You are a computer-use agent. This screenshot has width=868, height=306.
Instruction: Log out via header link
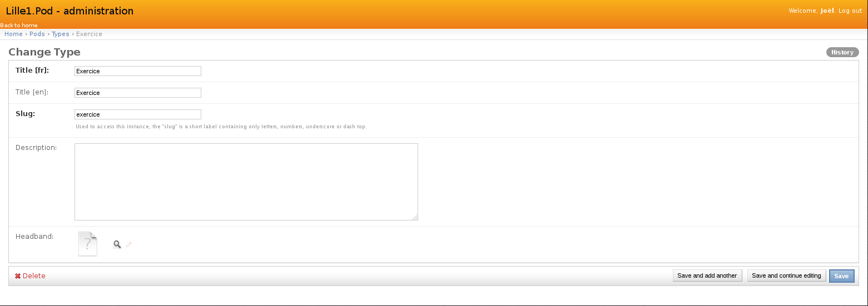[850, 11]
